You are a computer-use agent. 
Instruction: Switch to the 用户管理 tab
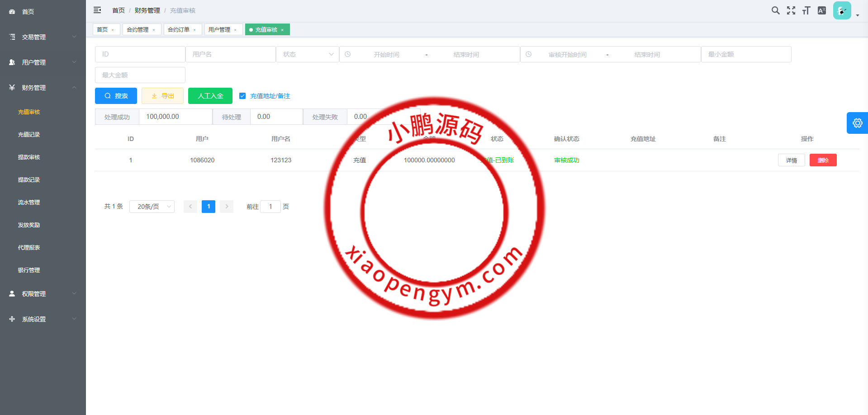pyautogui.click(x=219, y=30)
